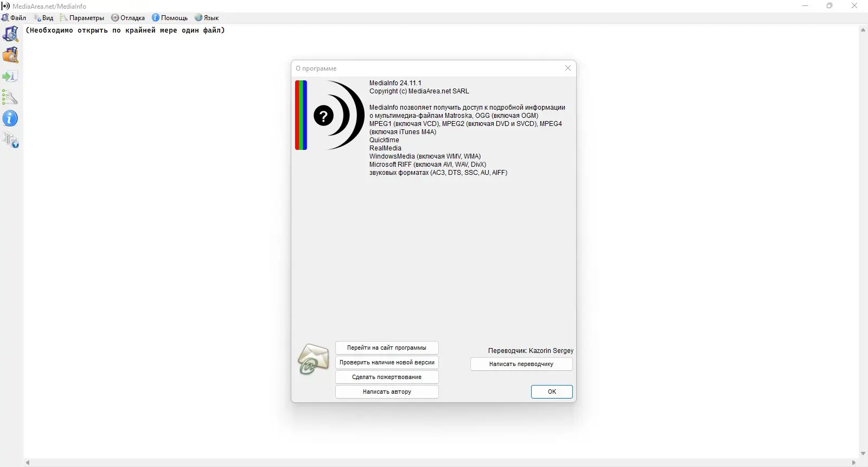Click the vertical scrollbar down arrow
This screenshot has width=868, height=467.
coord(863,454)
